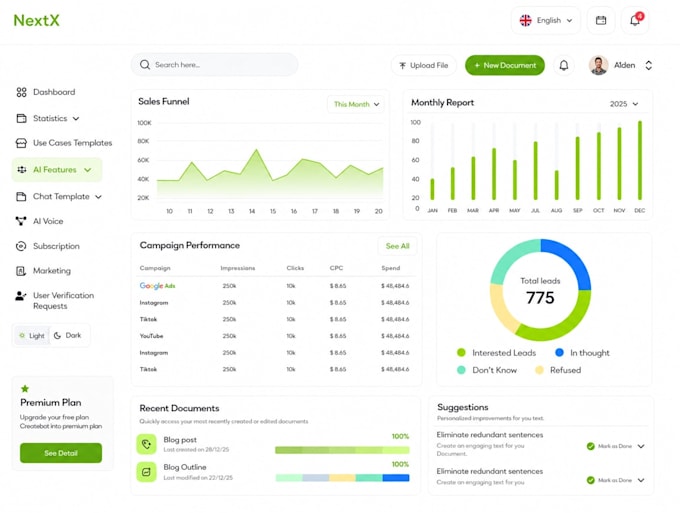Click the Statistics sidebar icon
Image resolution: width=680 pixels, height=513 pixels.
pos(21,118)
